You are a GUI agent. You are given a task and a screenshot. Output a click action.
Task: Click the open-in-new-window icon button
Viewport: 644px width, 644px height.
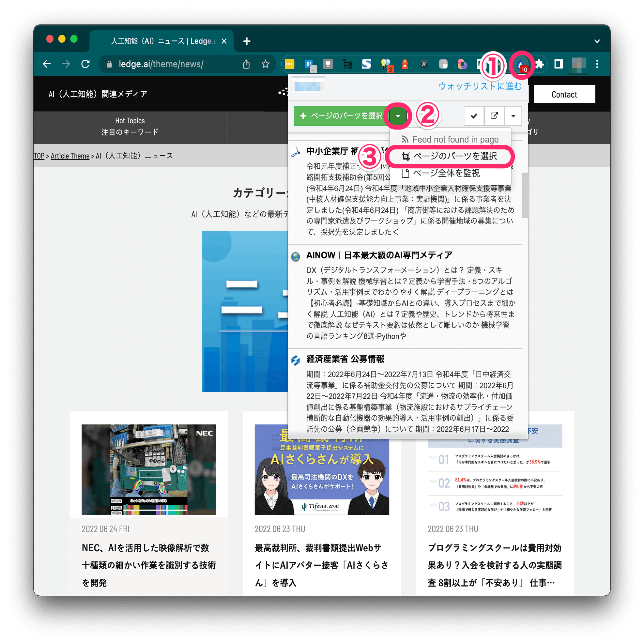(494, 116)
